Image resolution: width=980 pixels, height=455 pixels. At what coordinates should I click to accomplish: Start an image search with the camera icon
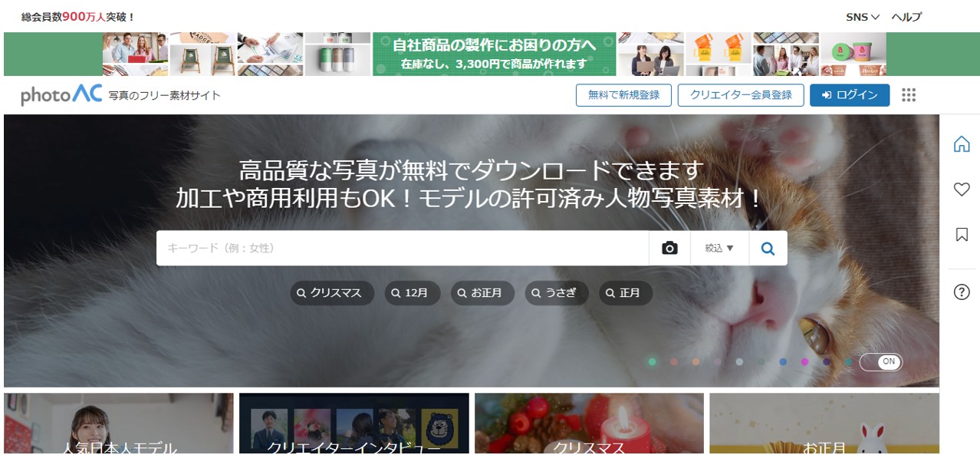click(x=671, y=247)
